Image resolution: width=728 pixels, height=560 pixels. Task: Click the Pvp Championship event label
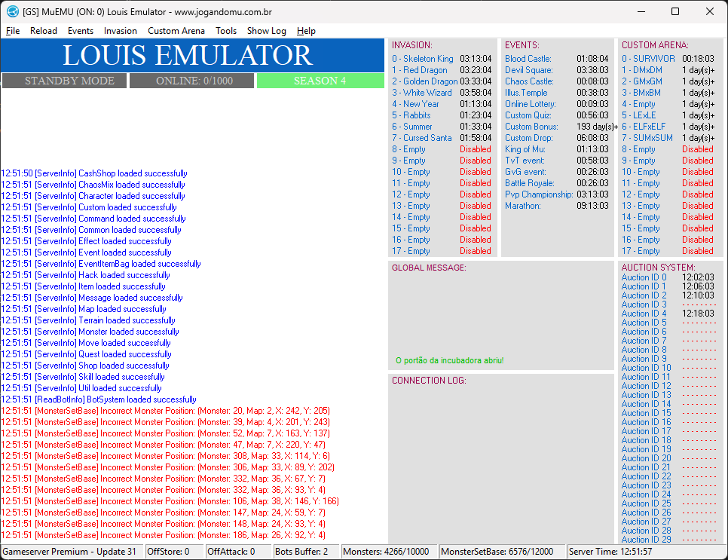pyautogui.click(x=539, y=194)
